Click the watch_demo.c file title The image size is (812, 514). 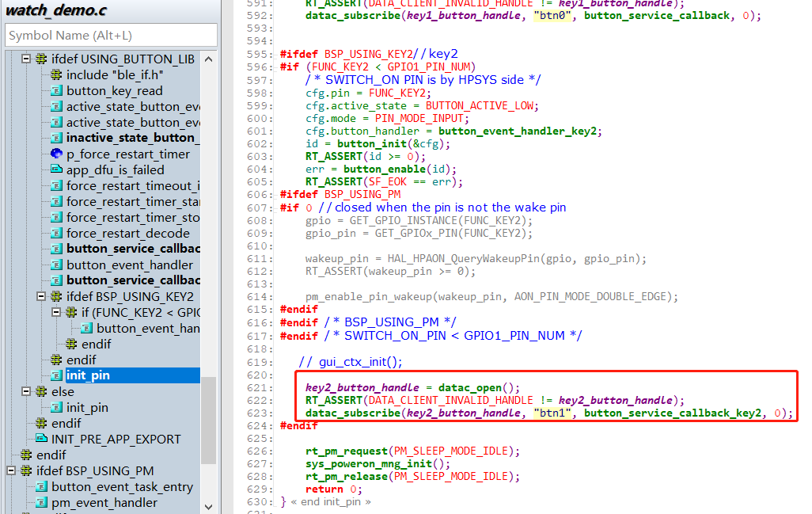tap(56, 10)
